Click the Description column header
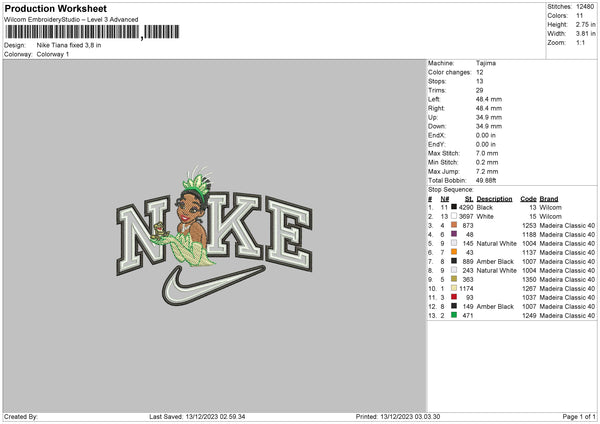Image resolution: width=600 pixels, height=424 pixels. click(494, 199)
